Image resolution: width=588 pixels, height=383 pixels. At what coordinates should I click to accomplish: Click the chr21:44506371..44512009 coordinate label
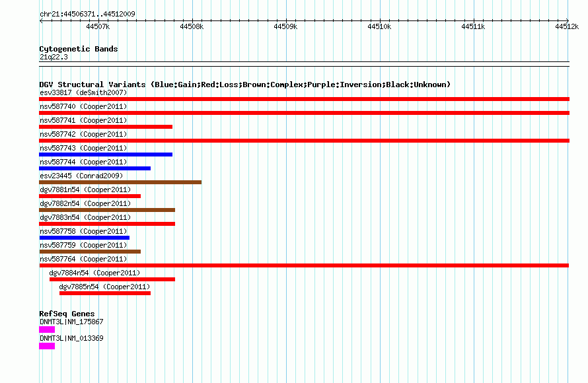[x=87, y=14]
